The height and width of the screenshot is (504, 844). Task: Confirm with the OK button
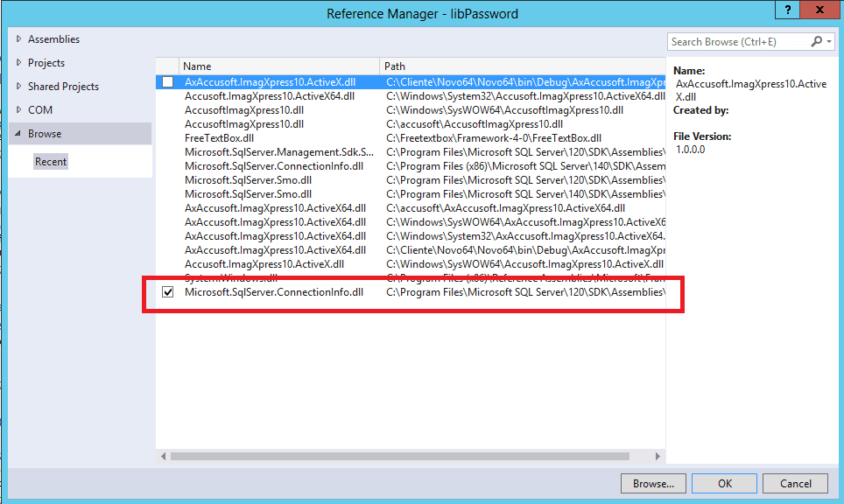725,484
